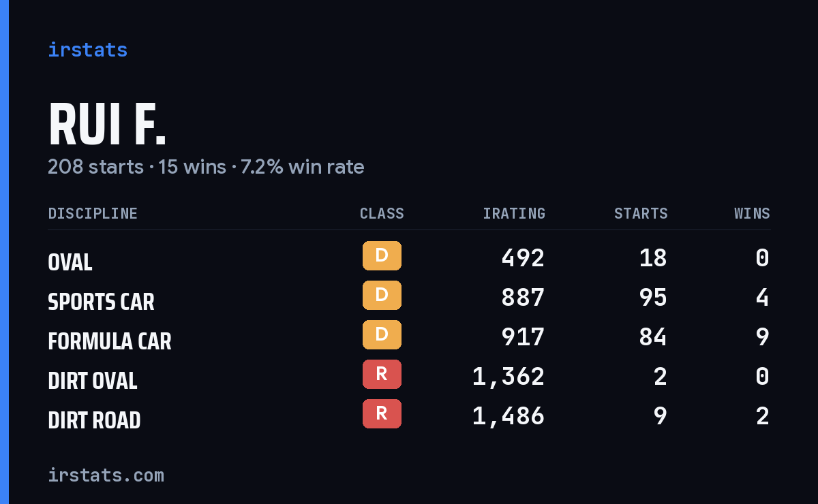Screen dimensions: 818x504
Task: Click the D class badge for Sports Car
Action: [382, 296]
